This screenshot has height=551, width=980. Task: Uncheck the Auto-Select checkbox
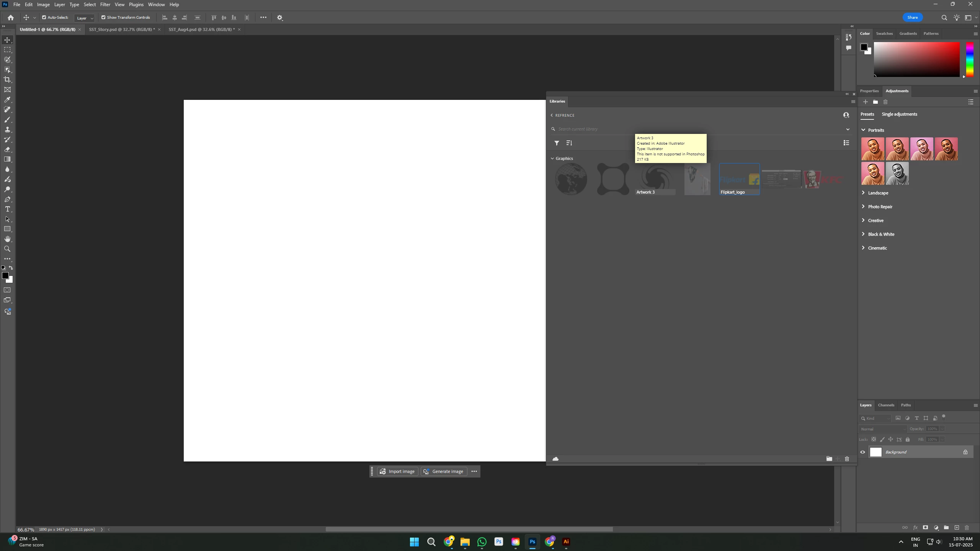pos(44,18)
